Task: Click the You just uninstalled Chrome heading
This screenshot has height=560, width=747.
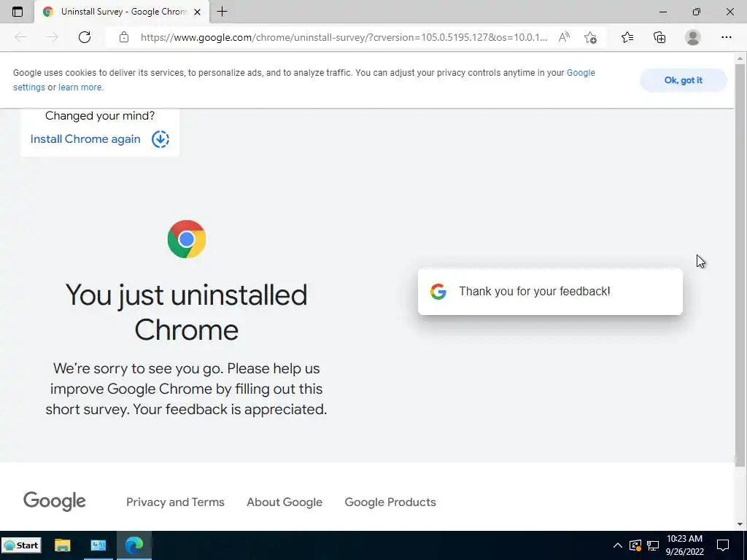Action: point(186,312)
